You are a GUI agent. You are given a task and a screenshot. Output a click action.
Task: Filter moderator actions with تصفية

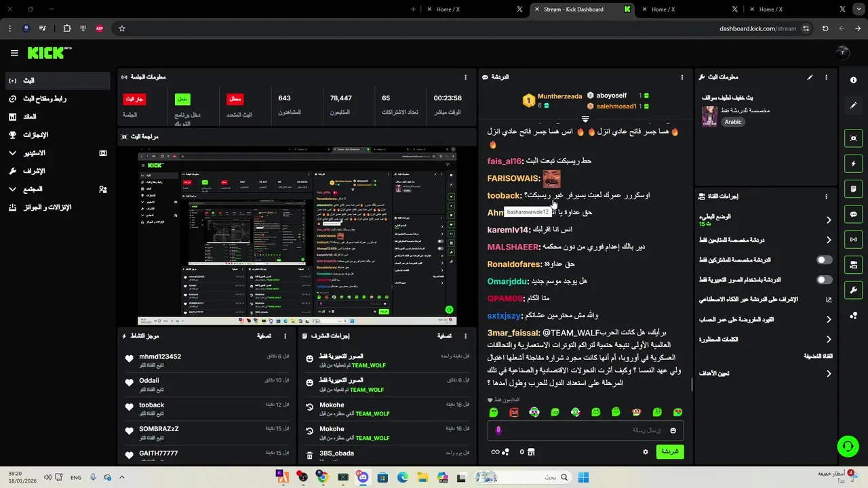pos(444,335)
